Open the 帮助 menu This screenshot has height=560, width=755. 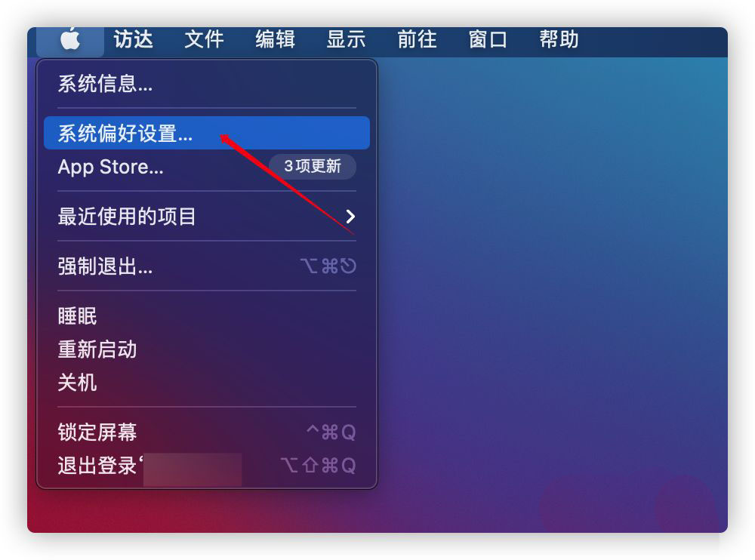[x=559, y=39]
